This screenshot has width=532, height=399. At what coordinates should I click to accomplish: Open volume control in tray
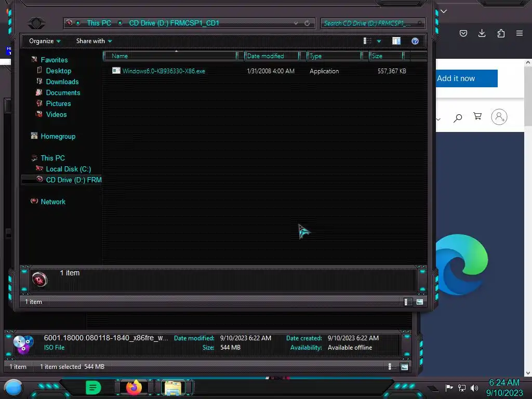click(474, 388)
